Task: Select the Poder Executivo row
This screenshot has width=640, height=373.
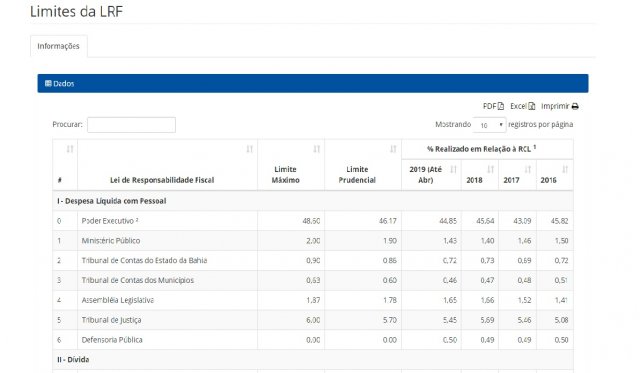Action: click(313, 221)
